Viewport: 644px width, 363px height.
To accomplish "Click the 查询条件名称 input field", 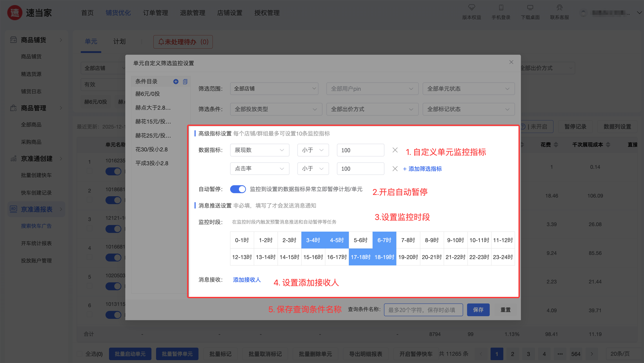I will coord(423,310).
